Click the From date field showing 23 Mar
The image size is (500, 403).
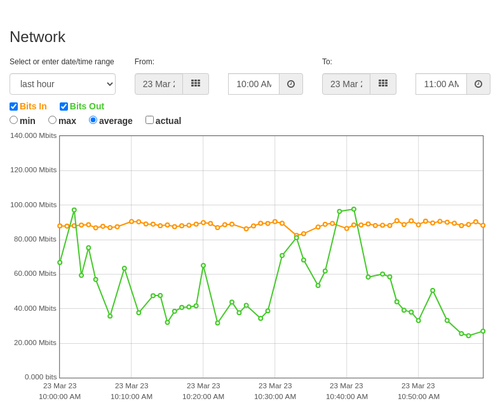tap(159, 84)
